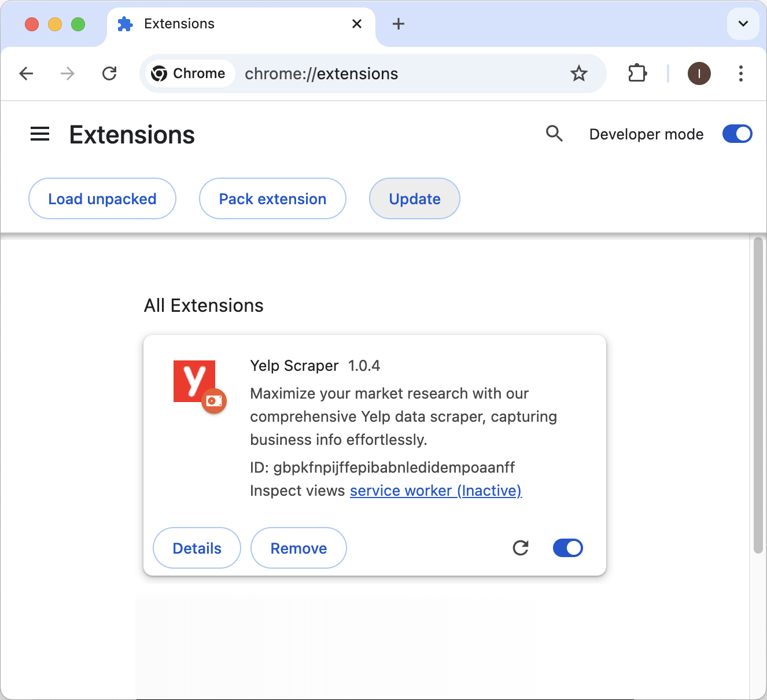Screen dimensions: 767x700
Task: Open the service worker (Inactive) link
Action: pyautogui.click(x=436, y=491)
